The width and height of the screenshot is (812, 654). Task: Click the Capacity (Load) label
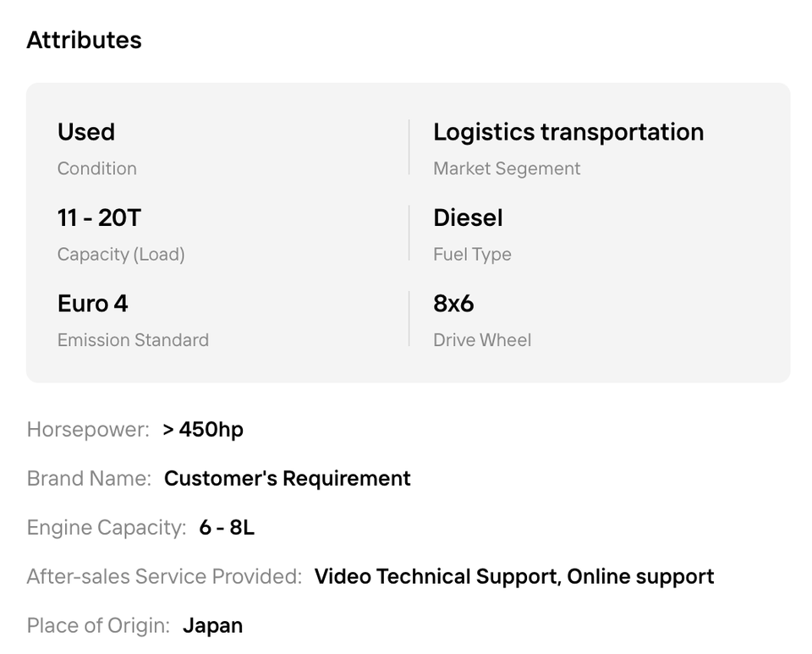click(x=121, y=255)
